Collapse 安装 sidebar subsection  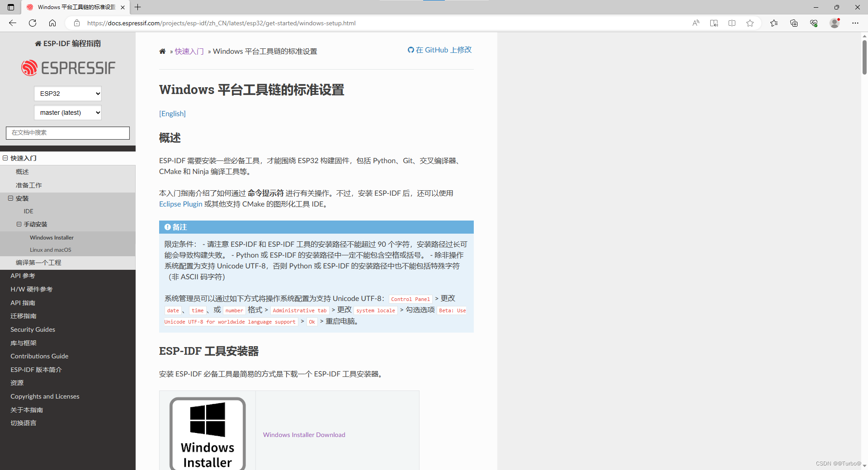pos(10,198)
